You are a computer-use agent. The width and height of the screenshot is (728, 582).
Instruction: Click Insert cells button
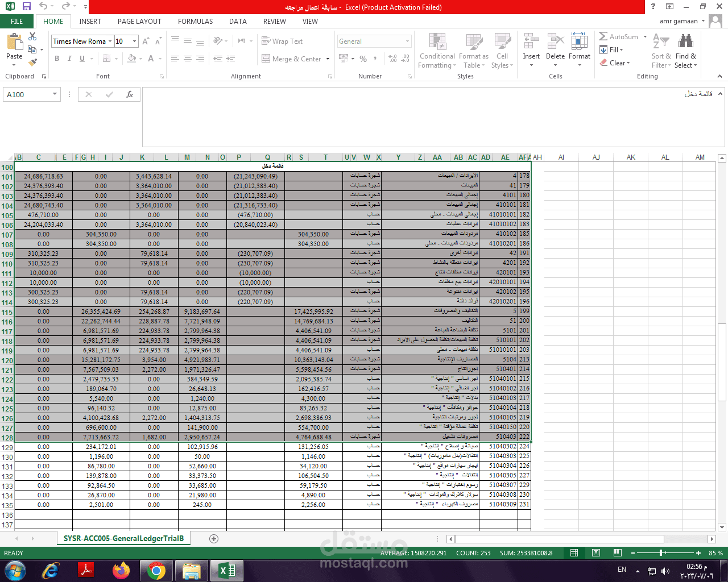[x=531, y=50]
